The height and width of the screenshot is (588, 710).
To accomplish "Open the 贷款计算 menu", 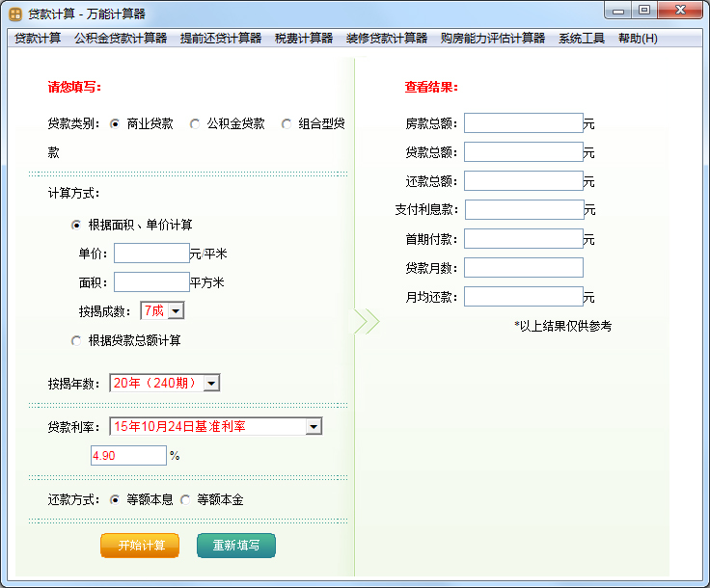I will pyautogui.click(x=38, y=39).
